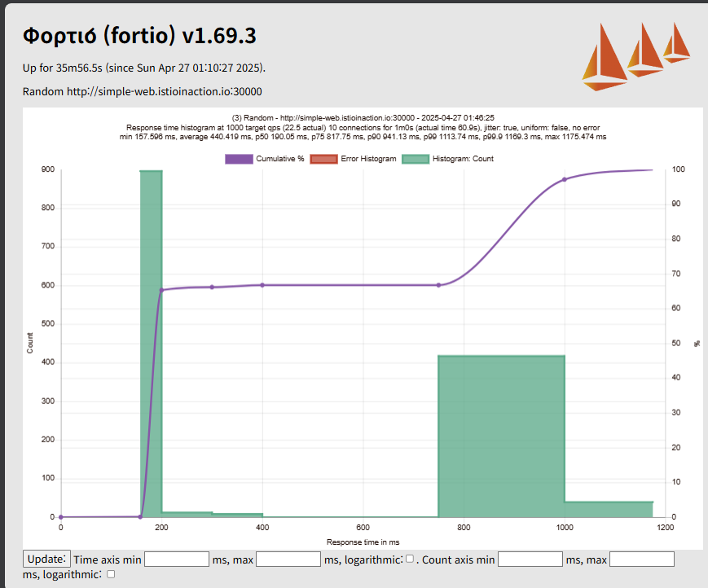Viewport: 708px width, 588px height.
Task: Focus the Time axis max input field
Action: coord(288,559)
